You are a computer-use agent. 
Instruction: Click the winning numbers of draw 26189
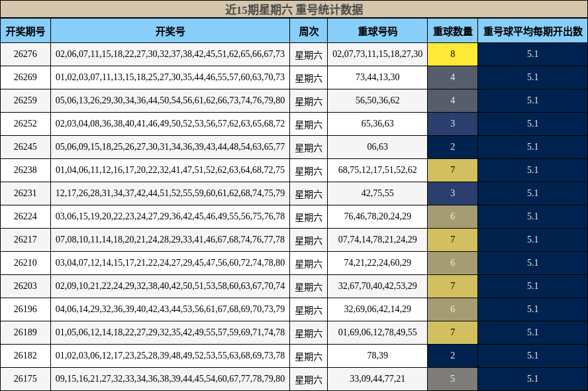click(x=170, y=333)
